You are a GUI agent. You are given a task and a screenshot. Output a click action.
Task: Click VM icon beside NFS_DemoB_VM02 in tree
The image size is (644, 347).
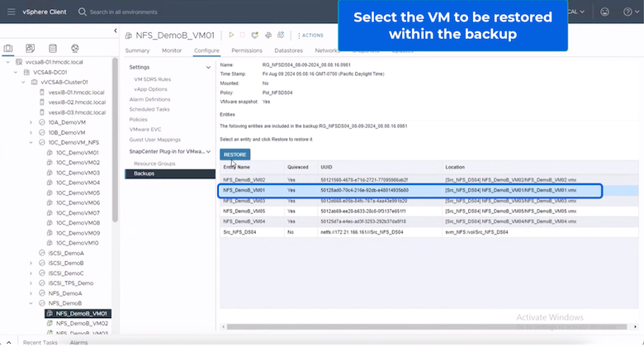coord(50,324)
